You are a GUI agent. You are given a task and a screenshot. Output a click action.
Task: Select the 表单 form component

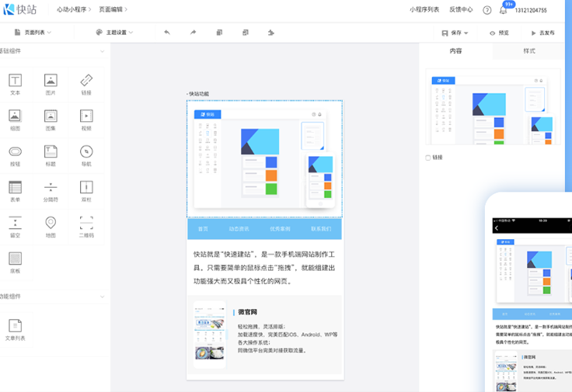click(15, 191)
